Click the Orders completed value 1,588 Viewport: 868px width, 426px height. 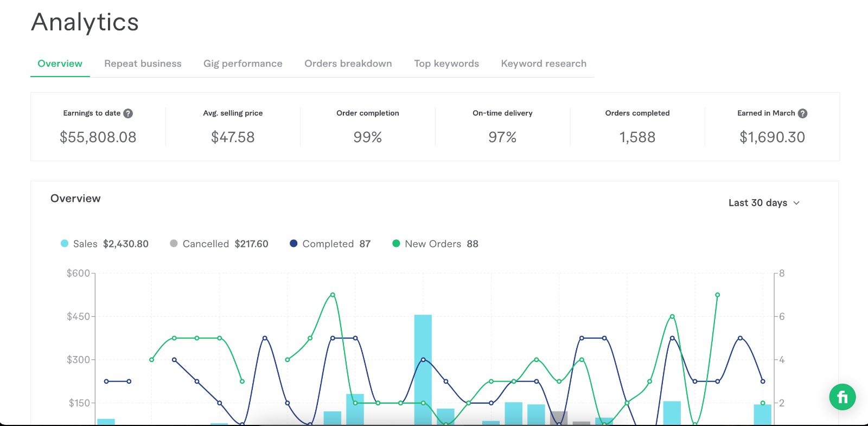637,137
